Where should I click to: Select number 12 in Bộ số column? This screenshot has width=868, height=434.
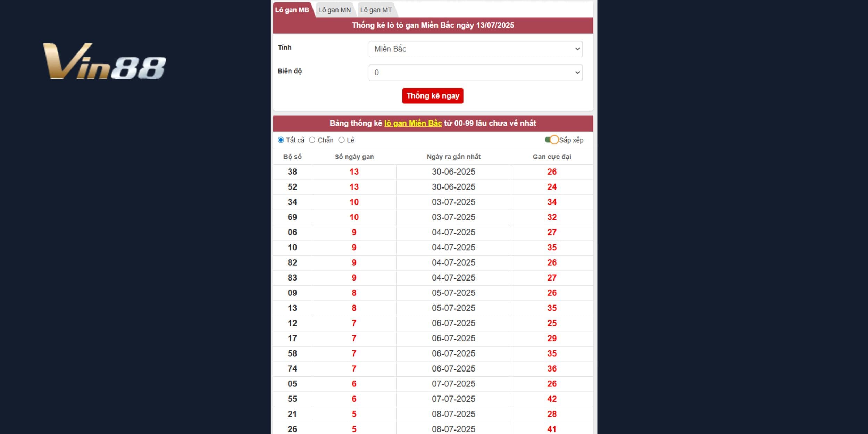click(292, 323)
